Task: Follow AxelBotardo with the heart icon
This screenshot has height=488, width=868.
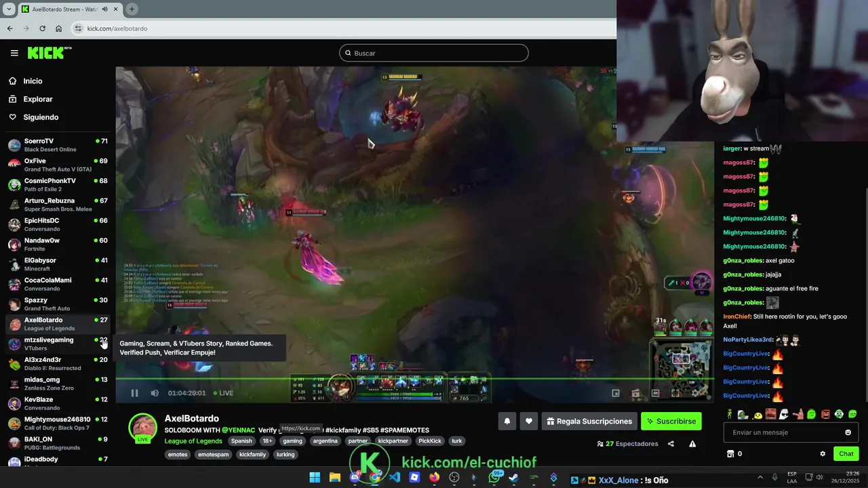Action: pyautogui.click(x=528, y=422)
